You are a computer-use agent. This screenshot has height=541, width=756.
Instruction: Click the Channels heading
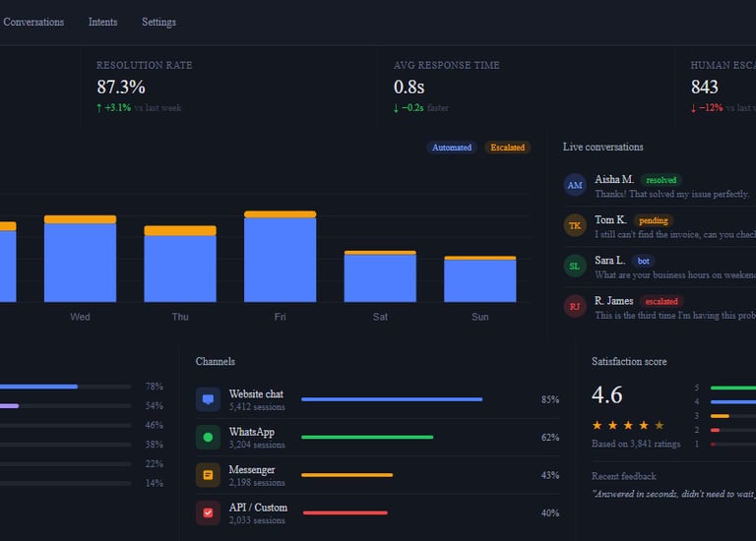coord(216,361)
